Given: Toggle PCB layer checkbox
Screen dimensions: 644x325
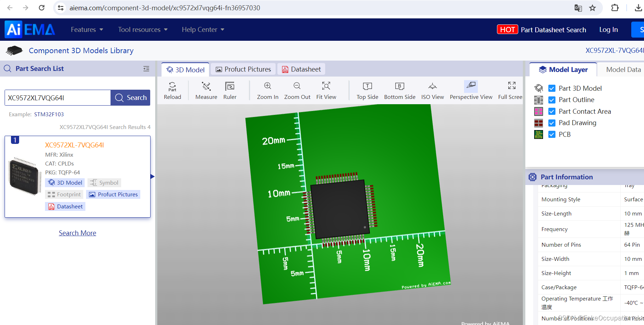Looking at the screenshot, I should tap(552, 134).
